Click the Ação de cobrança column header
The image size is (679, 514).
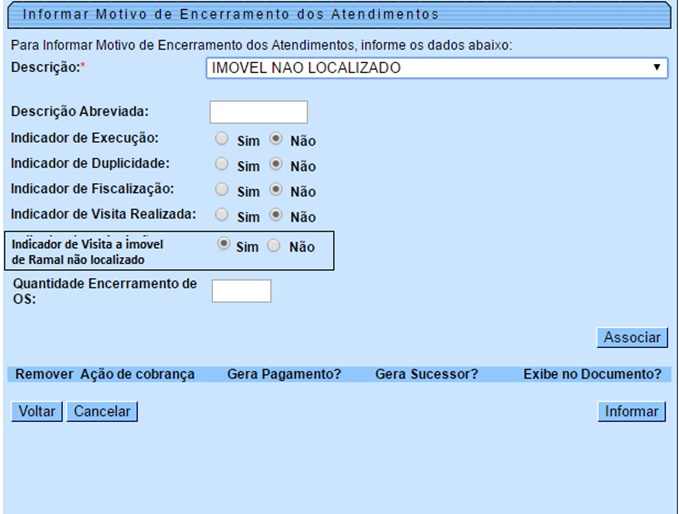(136, 374)
